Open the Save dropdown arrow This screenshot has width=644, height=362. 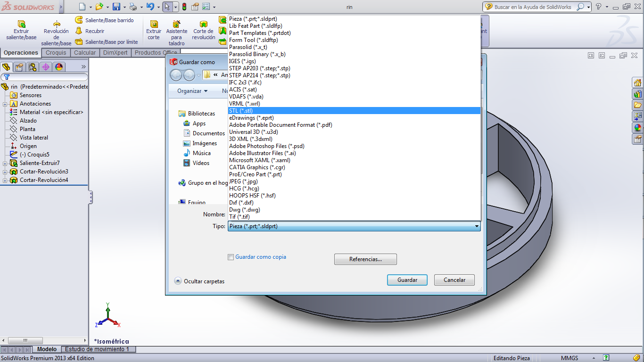(x=124, y=7)
